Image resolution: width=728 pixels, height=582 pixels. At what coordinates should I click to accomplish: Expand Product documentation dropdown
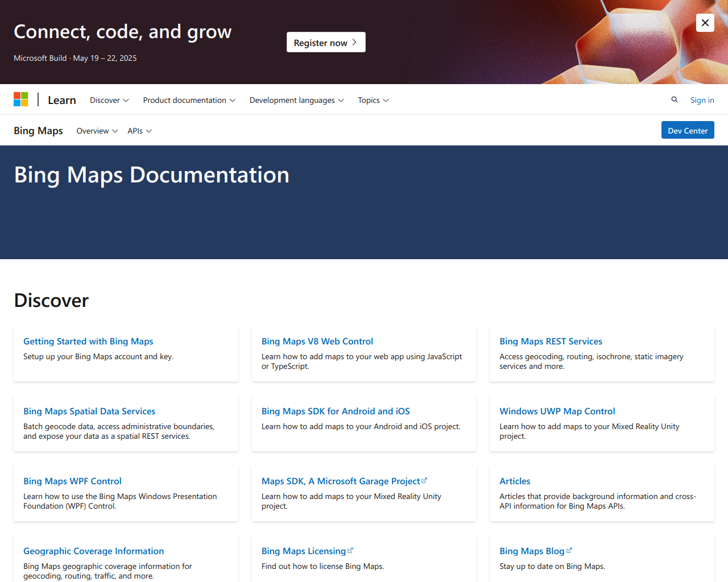(x=189, y=100)
